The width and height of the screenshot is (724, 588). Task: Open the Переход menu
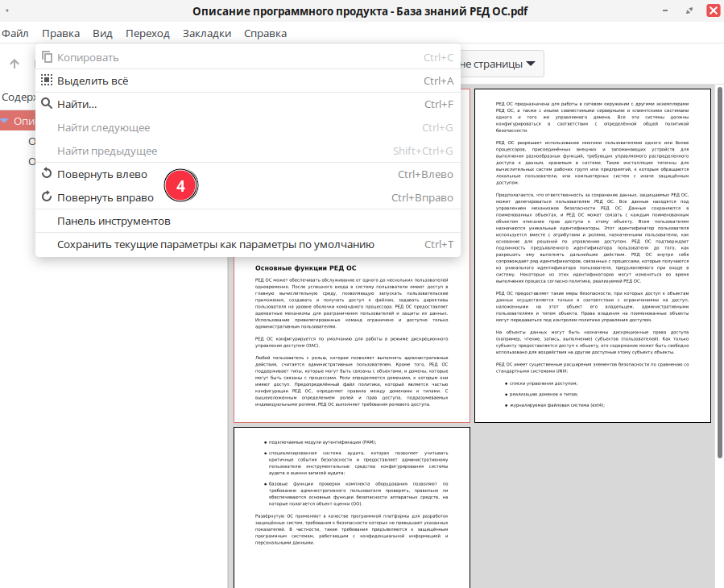tap(147, 33)
